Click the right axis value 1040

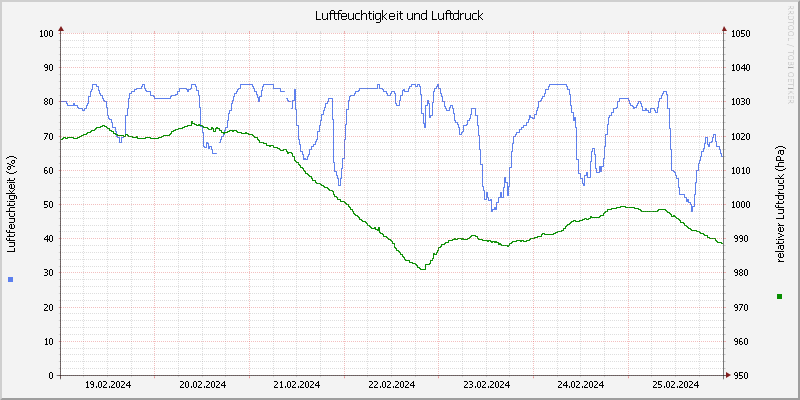(740, 68)
